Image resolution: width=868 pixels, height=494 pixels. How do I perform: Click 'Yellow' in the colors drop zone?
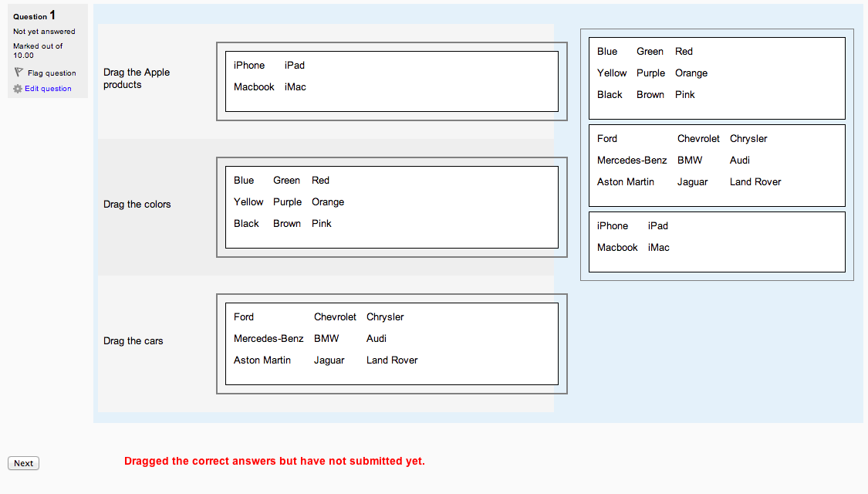click(248, 202)
